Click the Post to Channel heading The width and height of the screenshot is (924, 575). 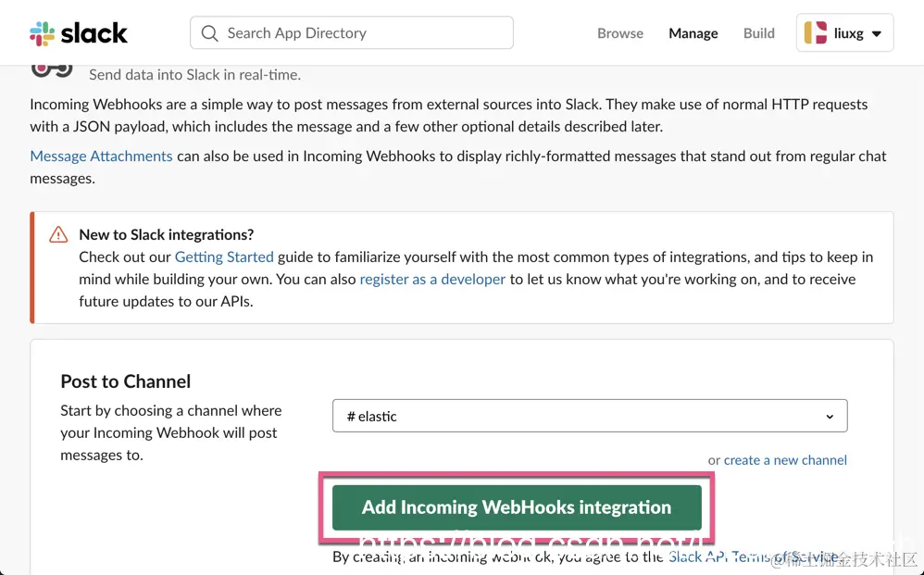click(126, 381)
